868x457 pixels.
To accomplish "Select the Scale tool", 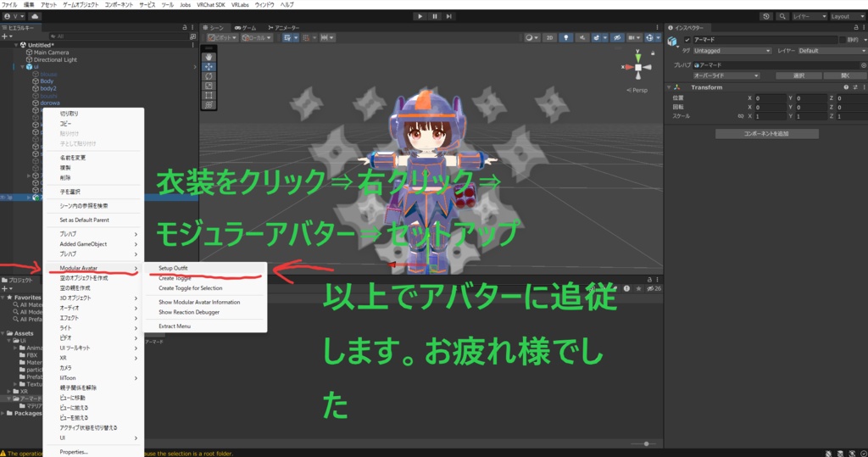I will click(209, 86).
